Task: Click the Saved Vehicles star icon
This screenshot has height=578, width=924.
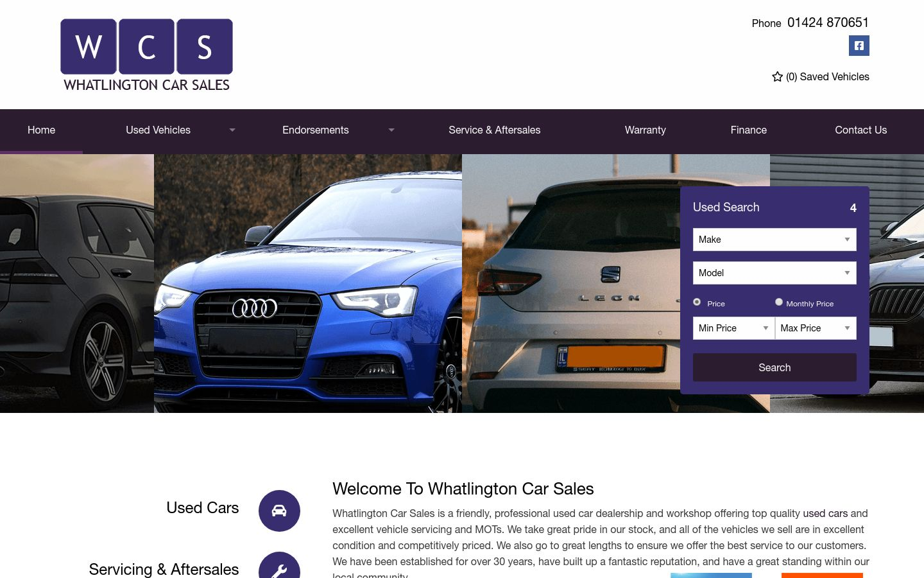Action: click(x=777, y=76)
